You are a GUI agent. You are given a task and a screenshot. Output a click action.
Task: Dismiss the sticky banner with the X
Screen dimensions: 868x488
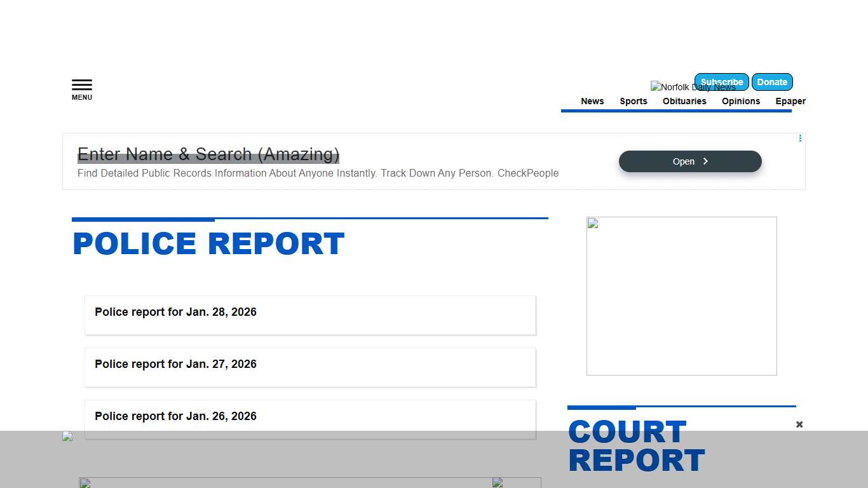799,424
